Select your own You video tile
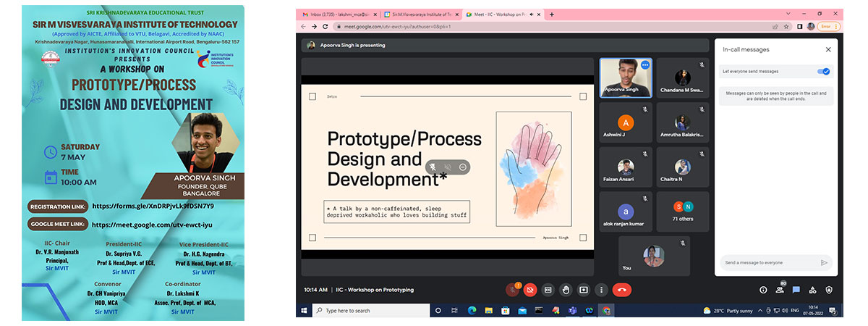 [x=654, y=256]
